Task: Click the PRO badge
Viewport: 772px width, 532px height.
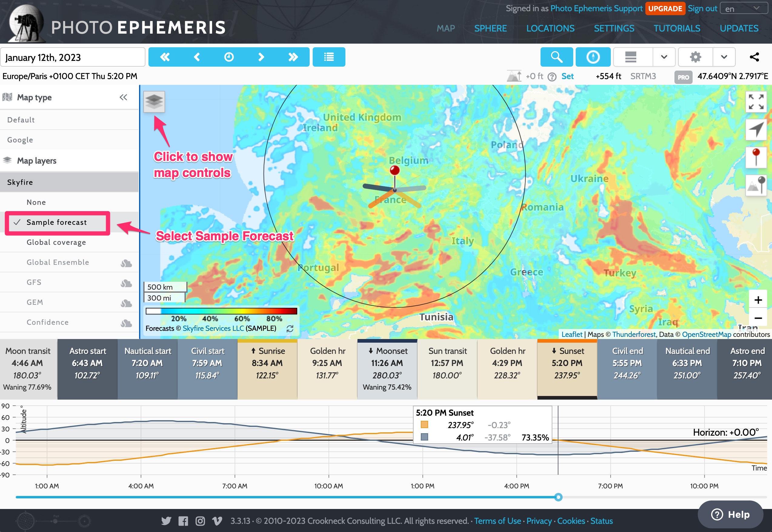Action: pyautogui.click(x=683, y=77)
